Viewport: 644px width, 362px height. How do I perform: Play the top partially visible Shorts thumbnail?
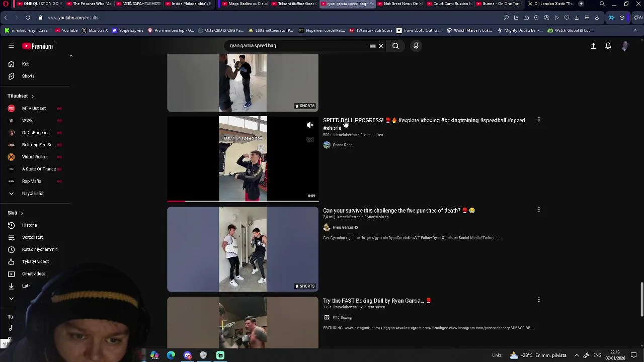click(243, 83)
